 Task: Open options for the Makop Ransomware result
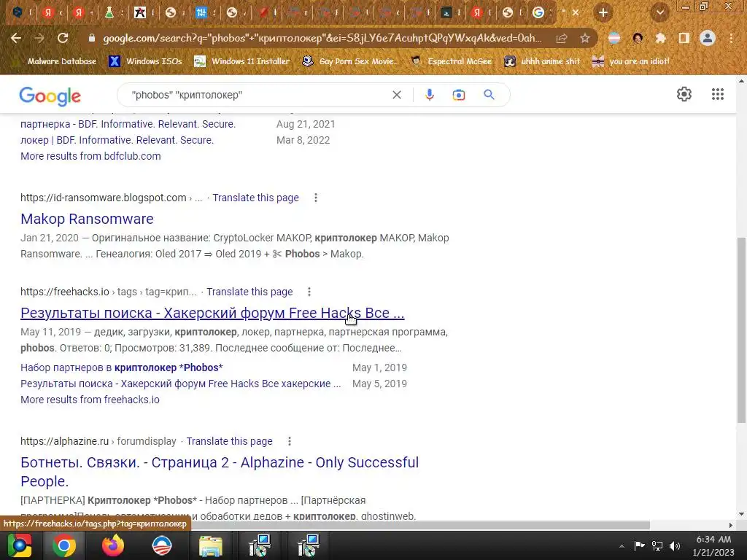point(315,198)
